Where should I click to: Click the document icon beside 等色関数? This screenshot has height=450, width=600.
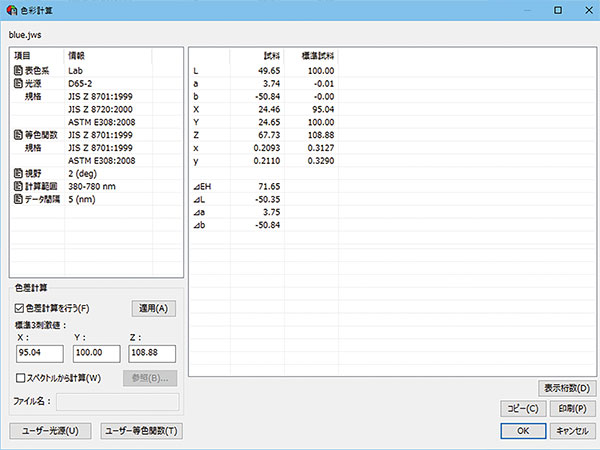pos(18,135)
